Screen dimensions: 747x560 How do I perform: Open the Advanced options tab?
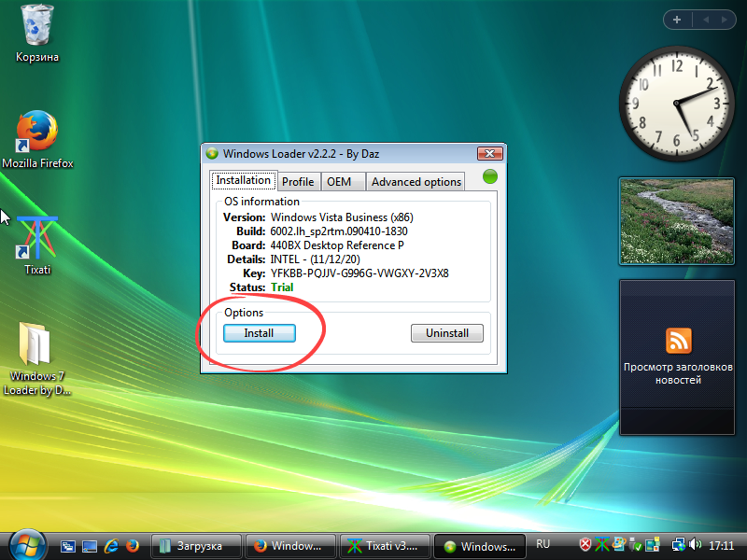pos(415,181)
